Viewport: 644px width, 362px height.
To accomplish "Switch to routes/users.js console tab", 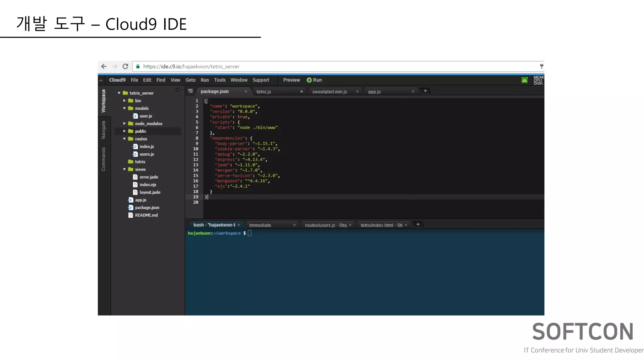I will pos(326,225).
